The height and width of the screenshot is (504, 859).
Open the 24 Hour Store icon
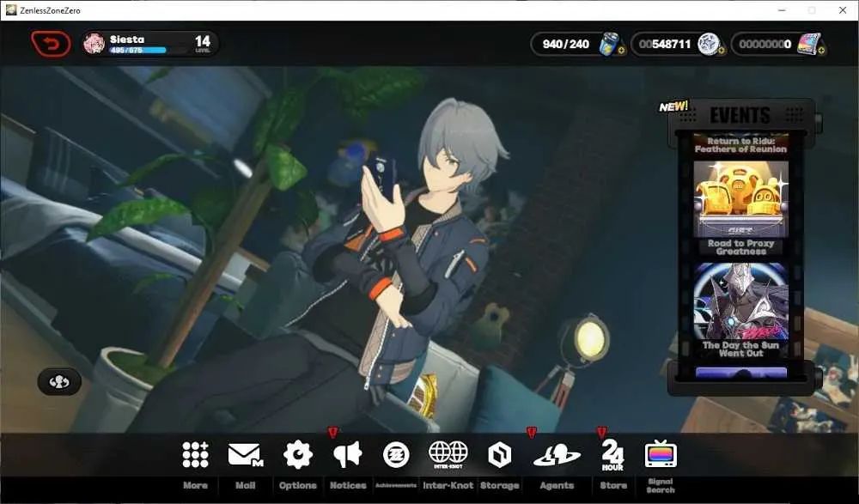(612, 455)
